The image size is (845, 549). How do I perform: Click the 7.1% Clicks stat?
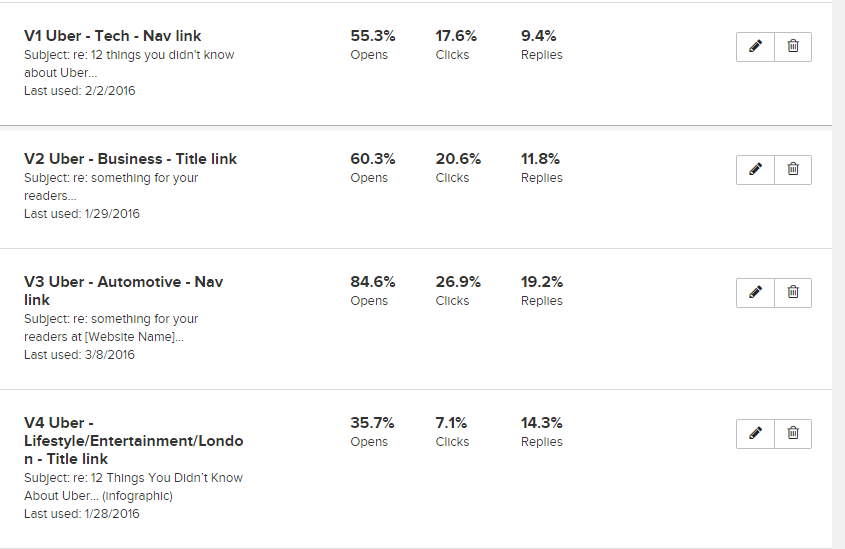pyautogui.click(x=452, y=423)
